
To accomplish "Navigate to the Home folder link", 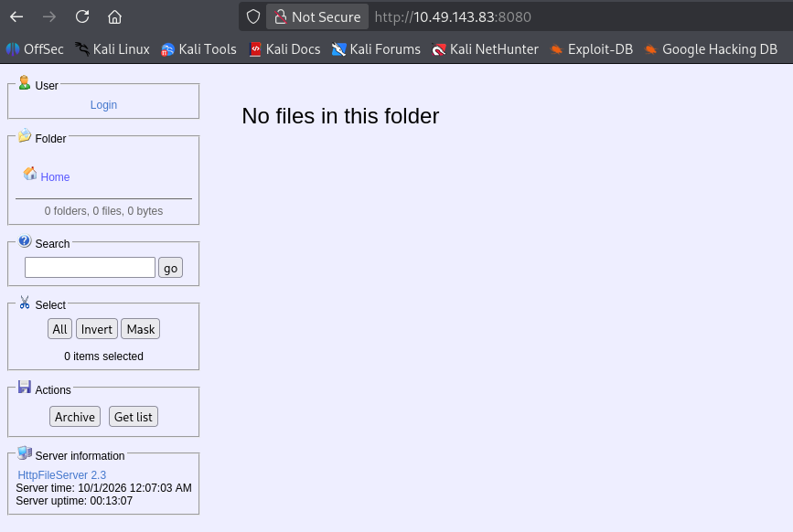I will coord(55,177).
